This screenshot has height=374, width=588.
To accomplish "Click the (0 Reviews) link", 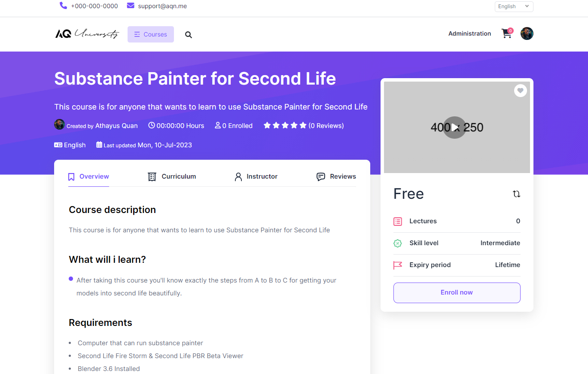I will point(326,126).
